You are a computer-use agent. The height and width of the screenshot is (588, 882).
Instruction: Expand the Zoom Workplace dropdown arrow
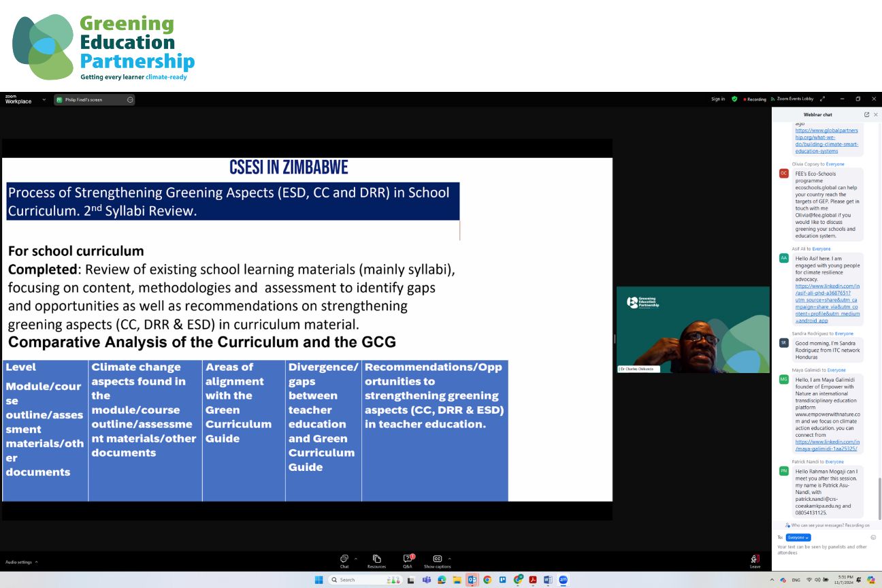[44, 99]
